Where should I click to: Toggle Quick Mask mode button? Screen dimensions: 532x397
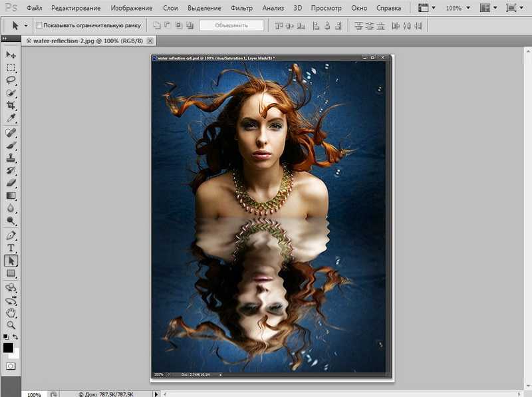pyautogui.click(x=11, y=366)
